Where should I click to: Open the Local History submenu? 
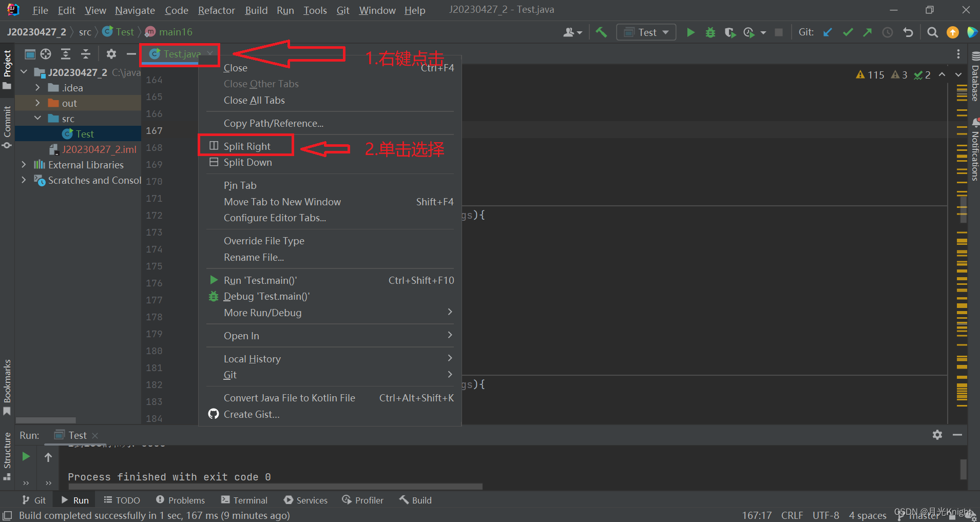click(330, 359)
